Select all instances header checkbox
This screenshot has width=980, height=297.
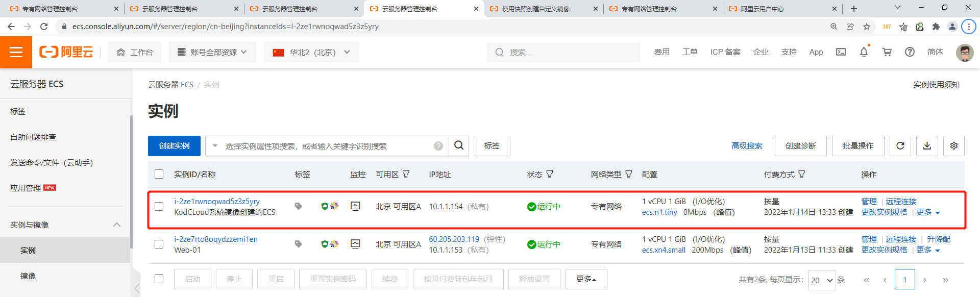159,174
